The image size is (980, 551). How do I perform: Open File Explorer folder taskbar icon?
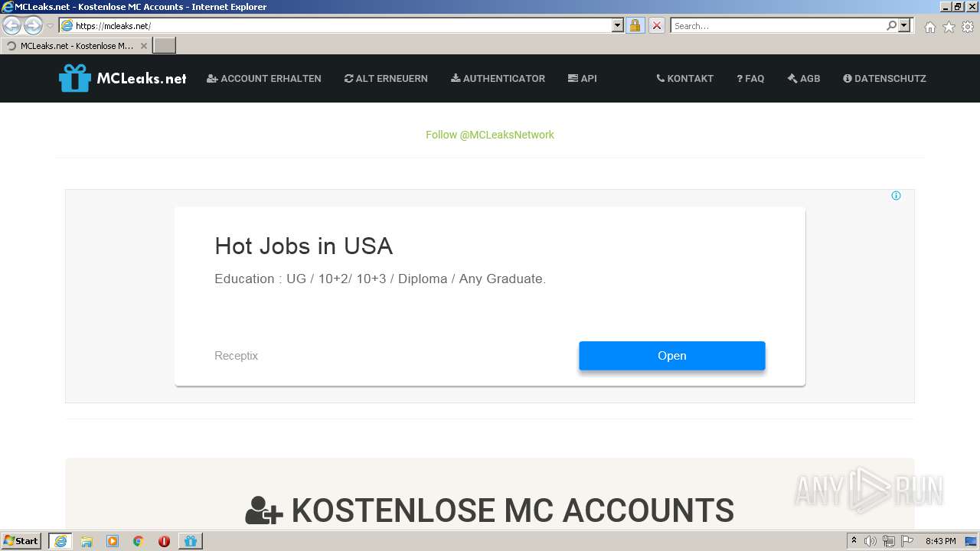click(87, 541)
